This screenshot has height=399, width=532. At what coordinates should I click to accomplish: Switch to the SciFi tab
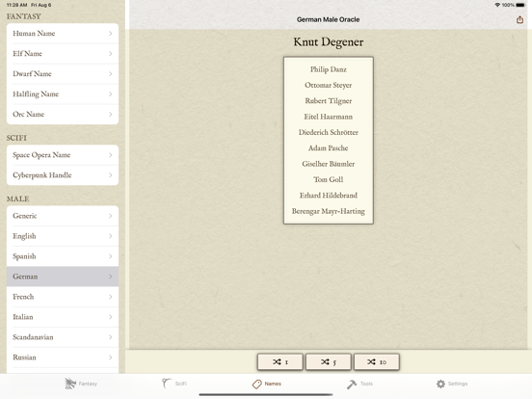click(x=174, y=384)
